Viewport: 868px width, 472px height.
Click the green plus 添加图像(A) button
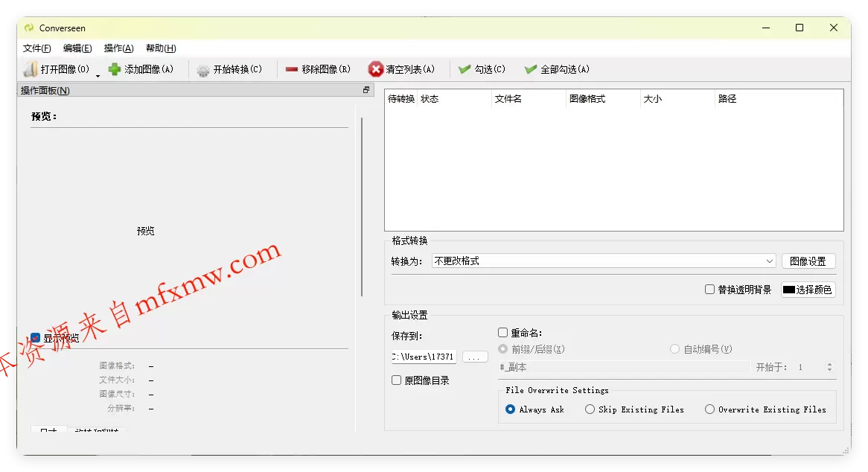click(141, 70)
